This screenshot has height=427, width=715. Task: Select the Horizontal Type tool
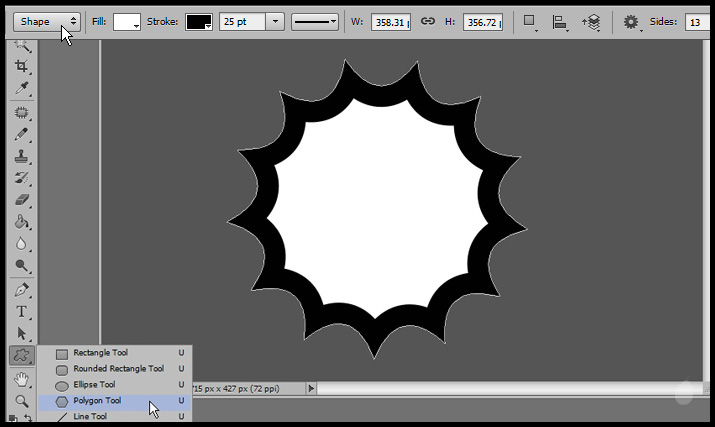[21, 312]
